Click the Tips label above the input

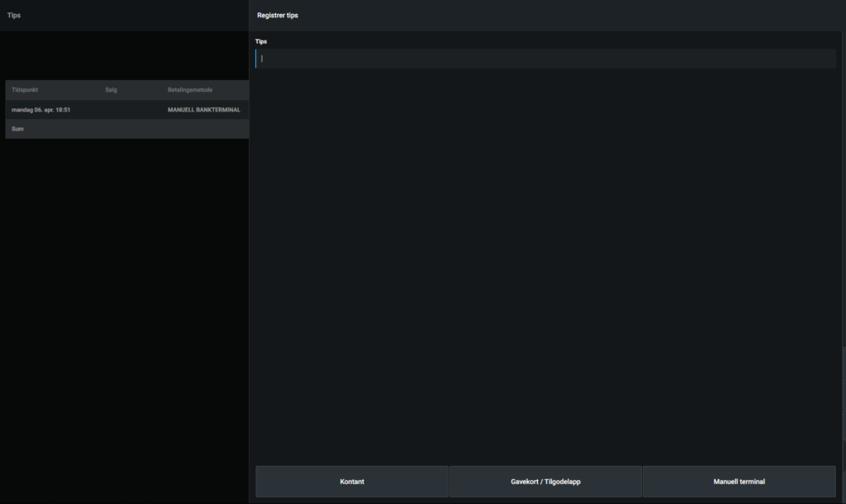261,41
